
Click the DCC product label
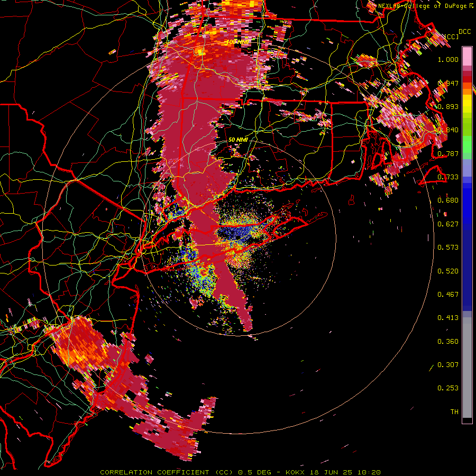click(465, 32)
